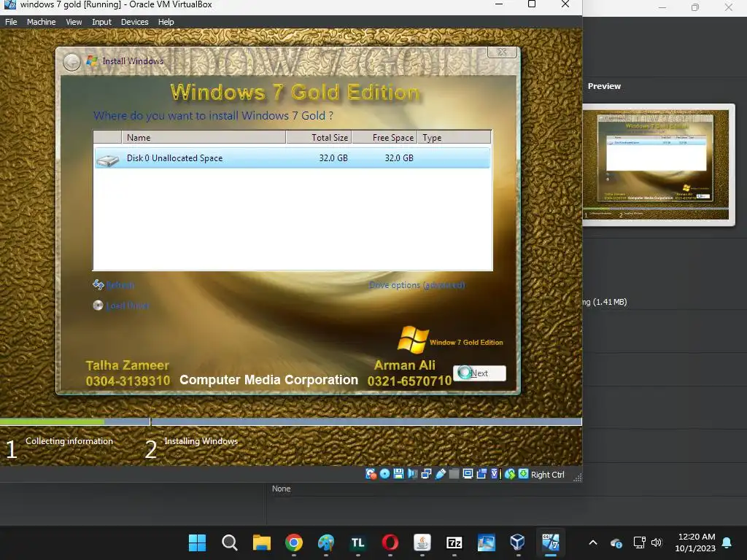Open the notification bell in the taskbar
This screenshot has height=560, width=747.
click(x=727, y=542)
